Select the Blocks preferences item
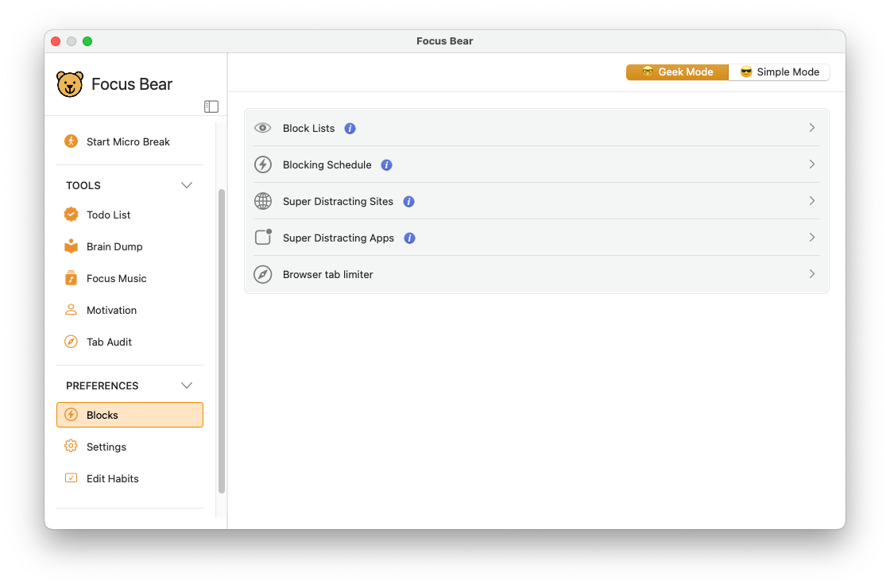Screen dimensions: 890x588 click(130, 415)
